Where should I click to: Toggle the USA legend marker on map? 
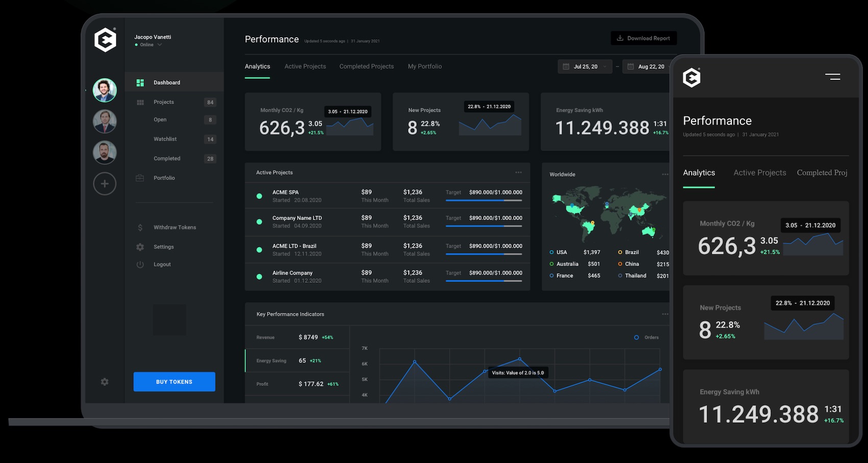pos(552,252)
